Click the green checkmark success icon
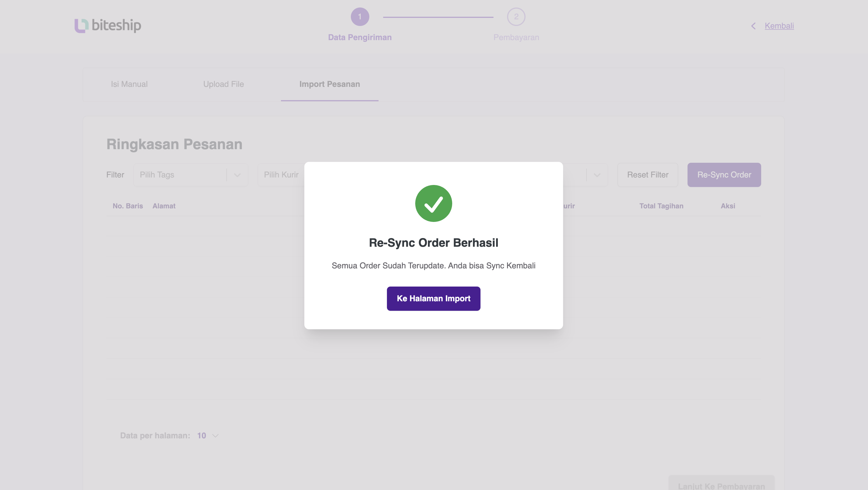868x490 pixels. [434, 203]
